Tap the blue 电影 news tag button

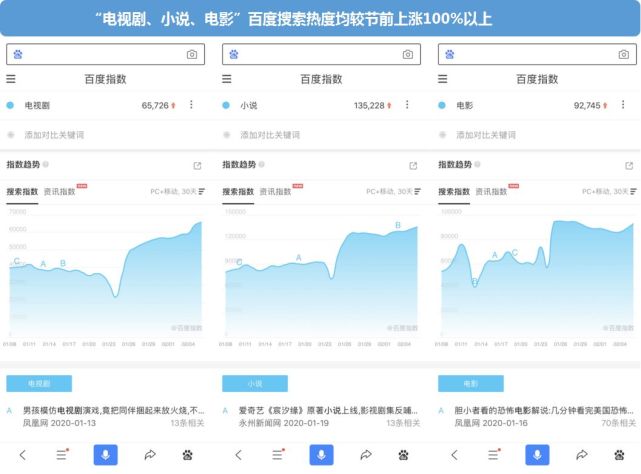pyautogui.click(x=471, y=384)
